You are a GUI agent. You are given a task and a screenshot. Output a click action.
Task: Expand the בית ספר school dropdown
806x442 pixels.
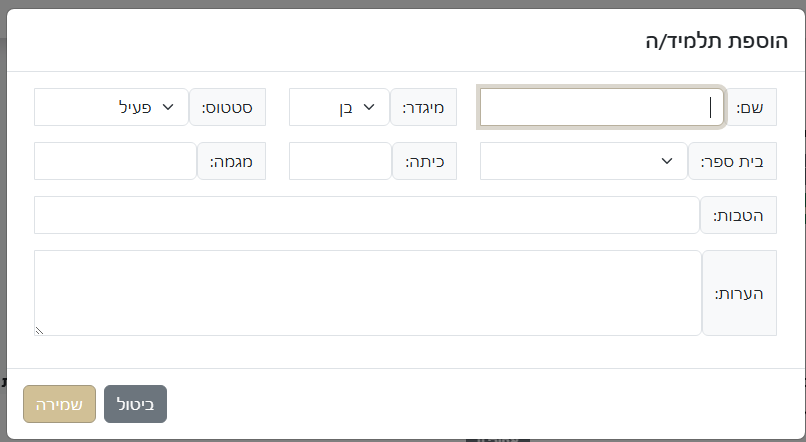pyautogui.click(x=583, y=161)
